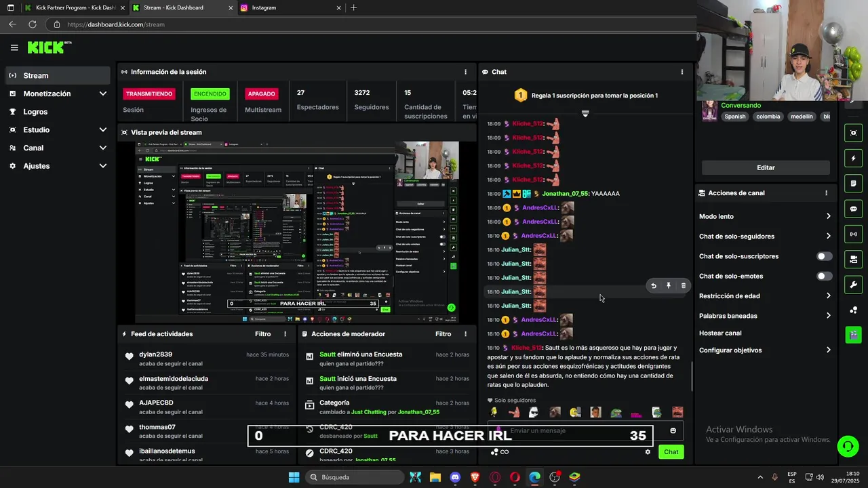Select the last laughing-man emote
The width and height of the screenshot is (868, 488).
677,412
